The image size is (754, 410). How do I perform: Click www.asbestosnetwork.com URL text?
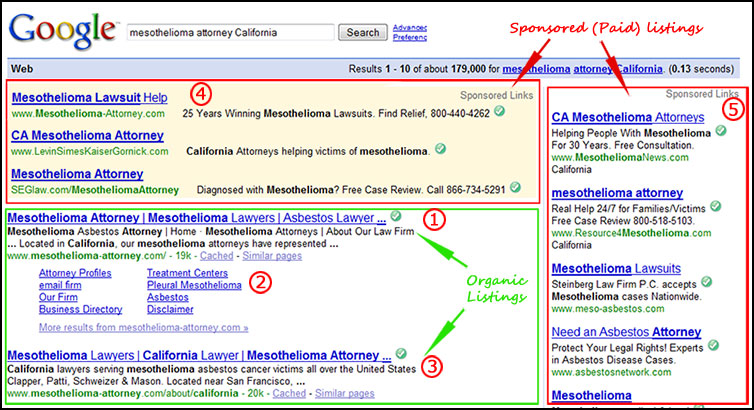[x=611, y=372]
